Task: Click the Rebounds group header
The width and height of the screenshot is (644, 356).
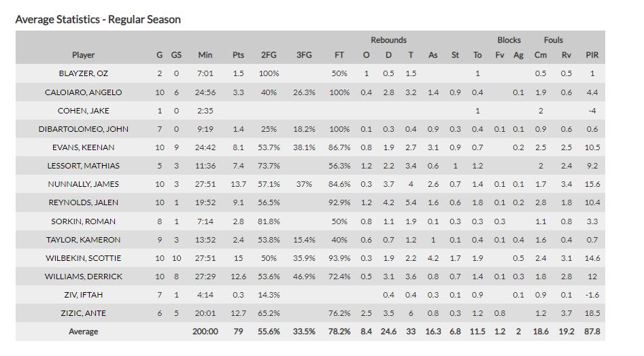Action: click(x=388, y=40)
